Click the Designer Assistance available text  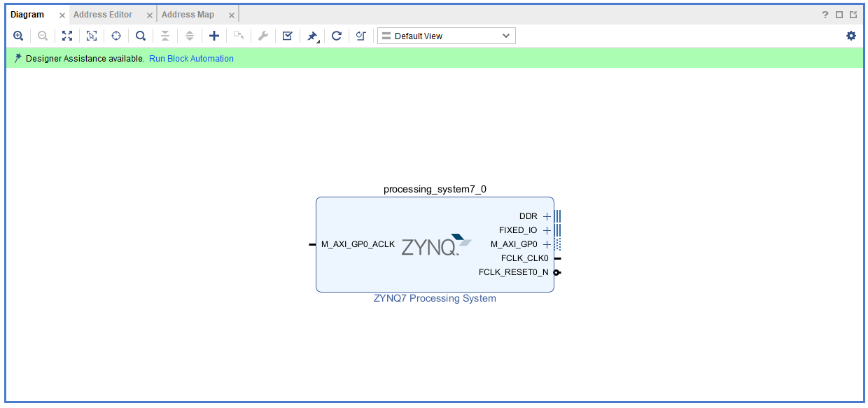coord(85,59)
